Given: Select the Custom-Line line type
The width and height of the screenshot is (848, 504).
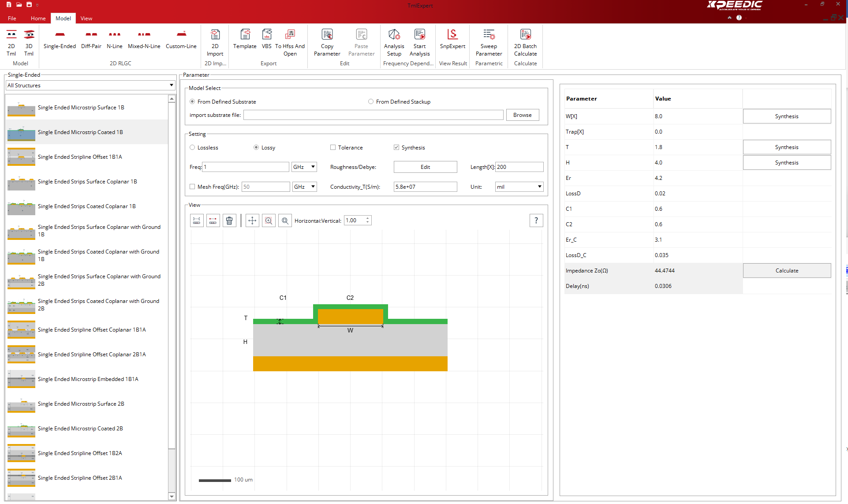Looking at the screenshot, I should pyautogui.click(x=181, y=40).
